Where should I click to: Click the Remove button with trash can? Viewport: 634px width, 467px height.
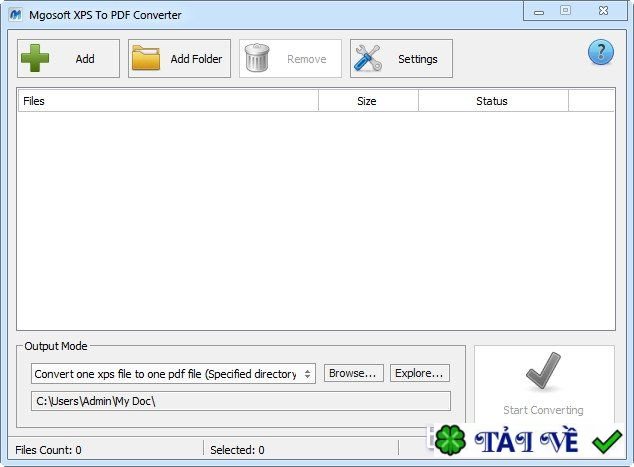point(290,59)
